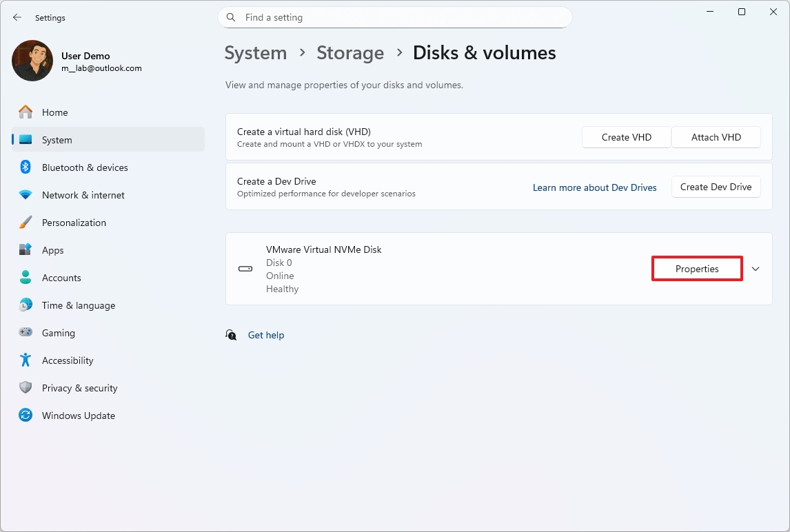Click the Bluetooth & devices sidebar icon
The height and width of the screenshot is (532, 790).
click(x=25, y=167)
